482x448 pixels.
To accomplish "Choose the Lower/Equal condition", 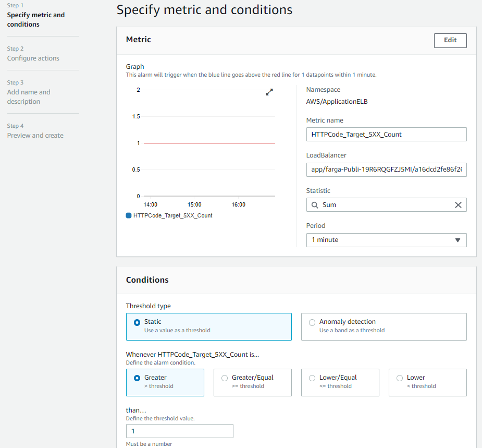I will (312, 377).
